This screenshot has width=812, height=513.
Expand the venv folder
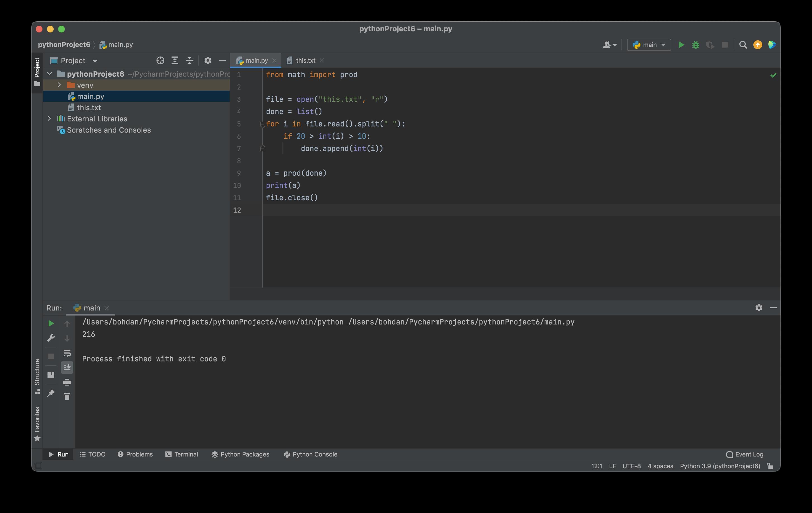(59, 85)
